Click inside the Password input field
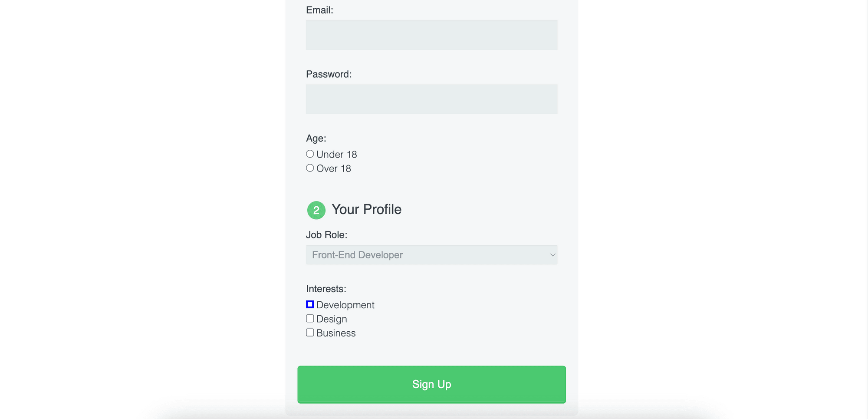 431,99
